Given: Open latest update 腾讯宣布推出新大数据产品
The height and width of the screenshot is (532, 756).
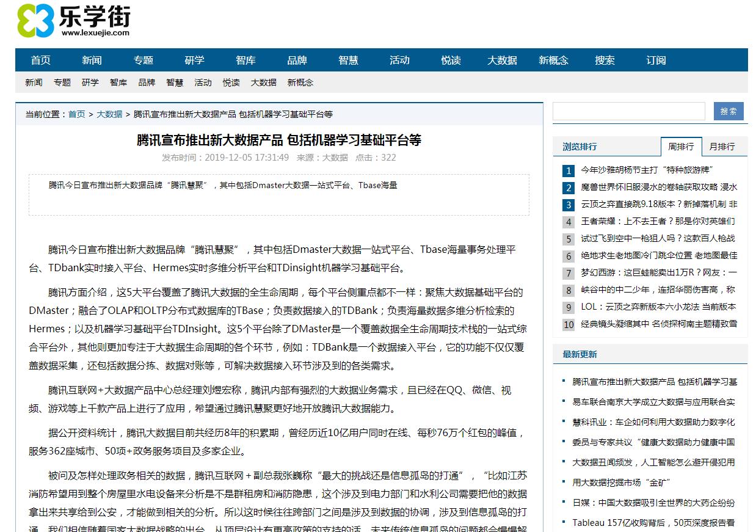Looking at the screenshot, I should pos(655,382).
